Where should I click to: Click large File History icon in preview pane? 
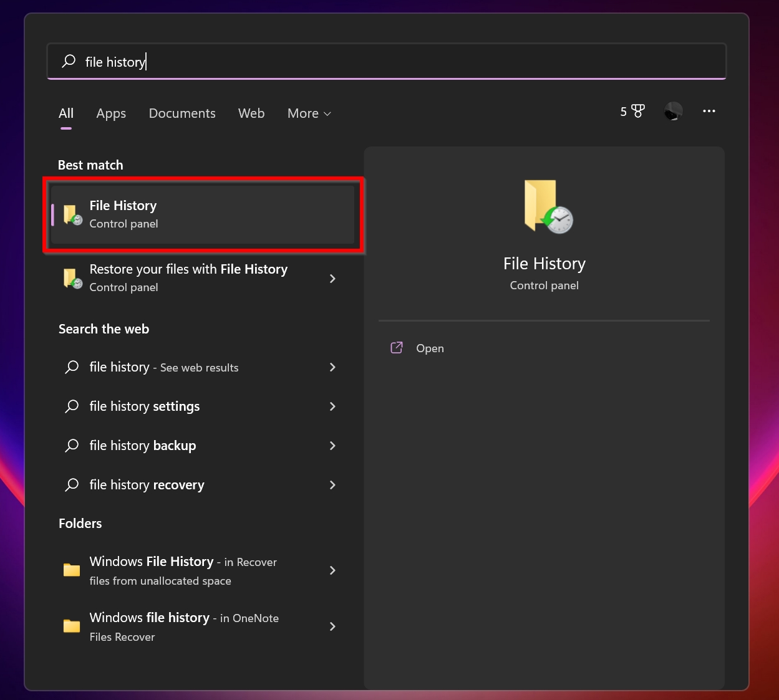point(548,206)
